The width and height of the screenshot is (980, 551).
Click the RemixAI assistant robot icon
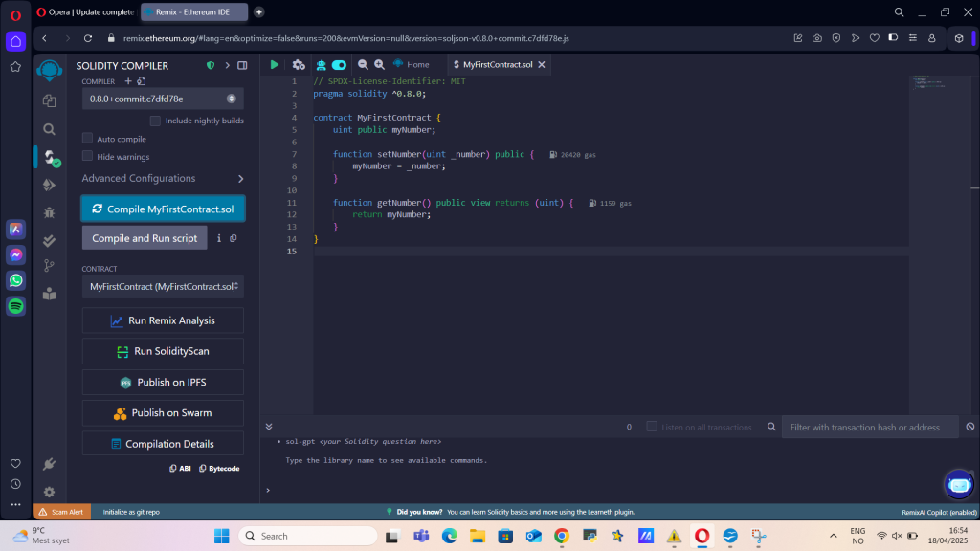click(322, 64)
